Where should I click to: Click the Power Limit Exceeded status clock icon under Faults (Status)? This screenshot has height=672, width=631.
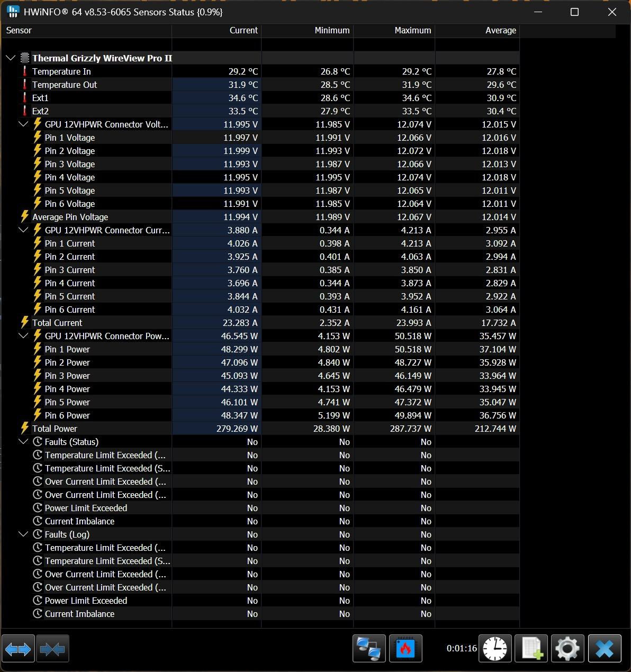tap(38, 508)
